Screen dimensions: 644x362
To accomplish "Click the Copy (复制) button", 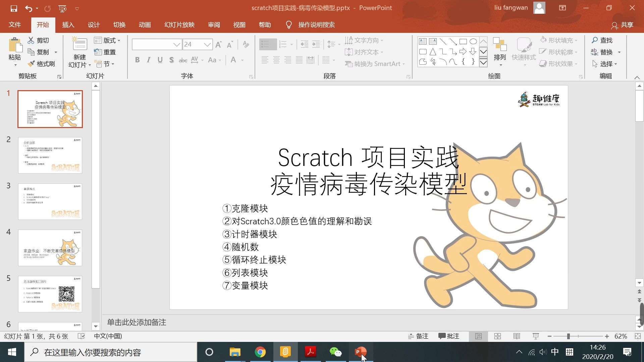I will pyautogui.click(x=39, y=52).
